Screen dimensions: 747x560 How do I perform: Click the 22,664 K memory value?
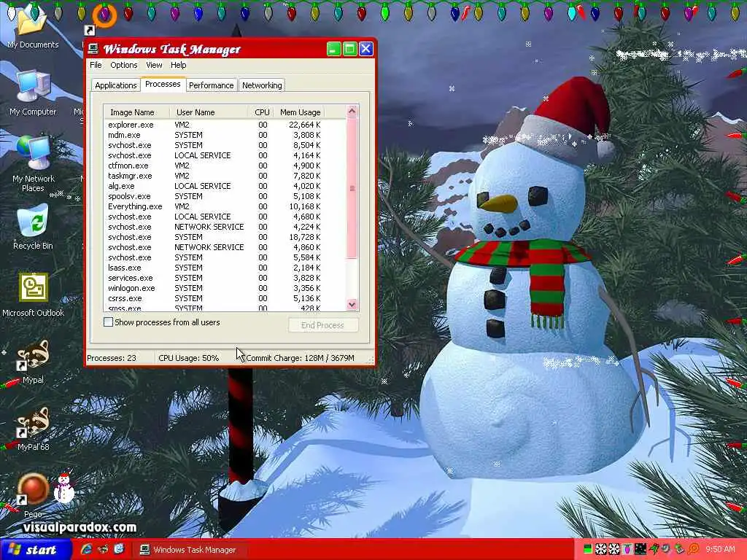pyautogui.click(x=305, y=125)
